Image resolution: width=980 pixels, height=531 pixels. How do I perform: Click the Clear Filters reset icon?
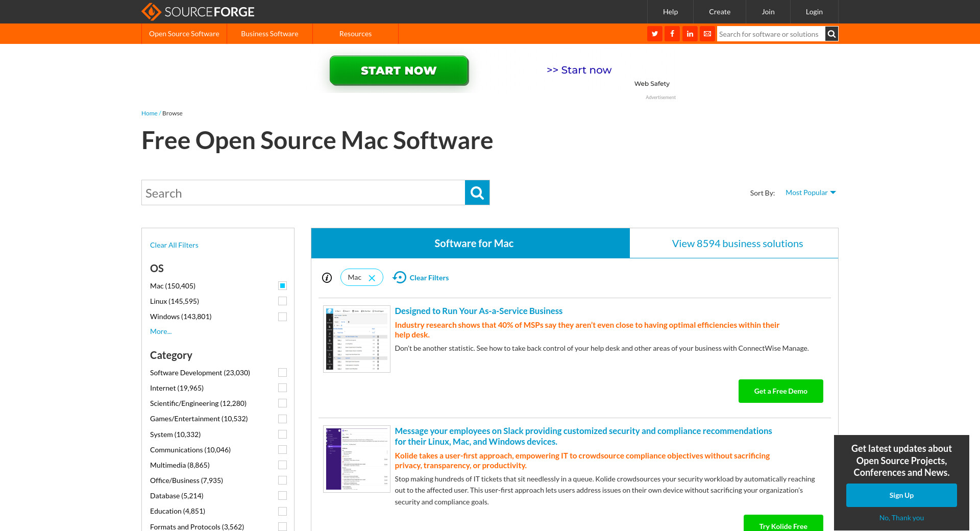tap(400, 277)
